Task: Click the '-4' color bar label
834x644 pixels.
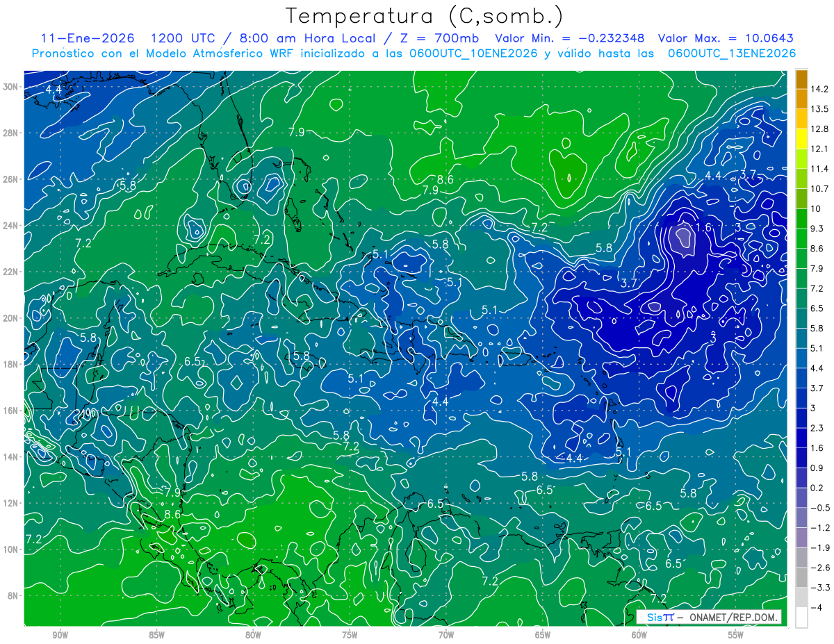Action: [x=816, y=607]
